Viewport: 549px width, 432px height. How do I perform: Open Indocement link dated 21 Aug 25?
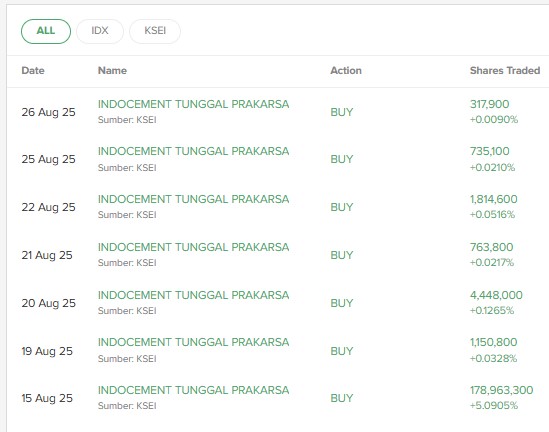[193, 247]
